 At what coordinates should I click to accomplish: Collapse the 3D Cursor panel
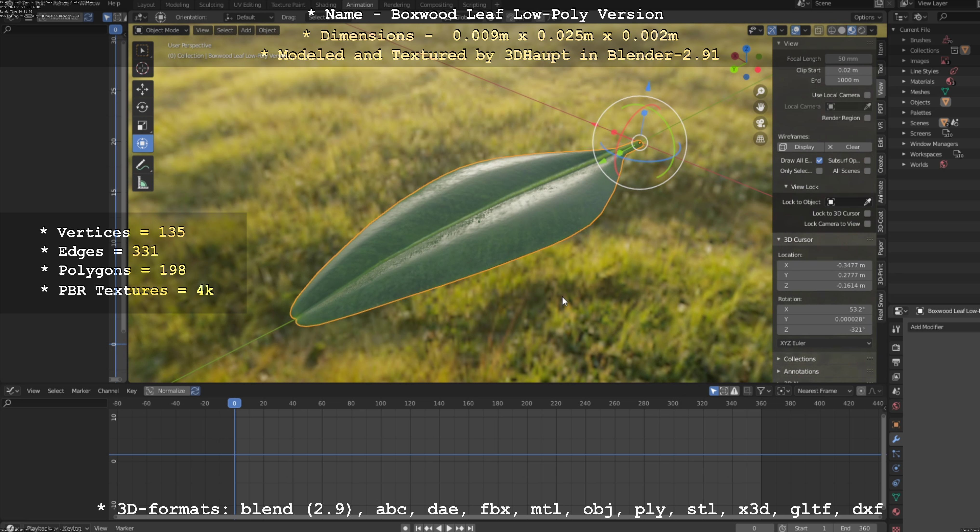[x=798, y=239]
